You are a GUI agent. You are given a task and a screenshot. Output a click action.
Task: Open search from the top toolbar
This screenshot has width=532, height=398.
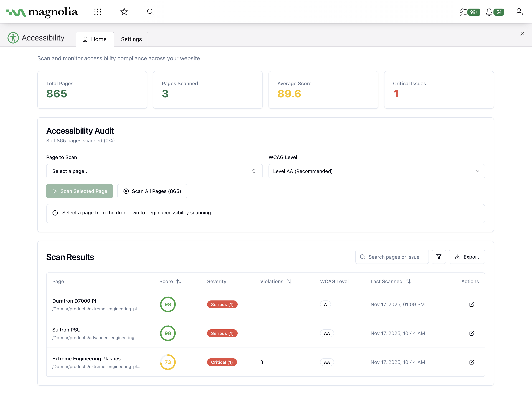click(x=151, y=12)
